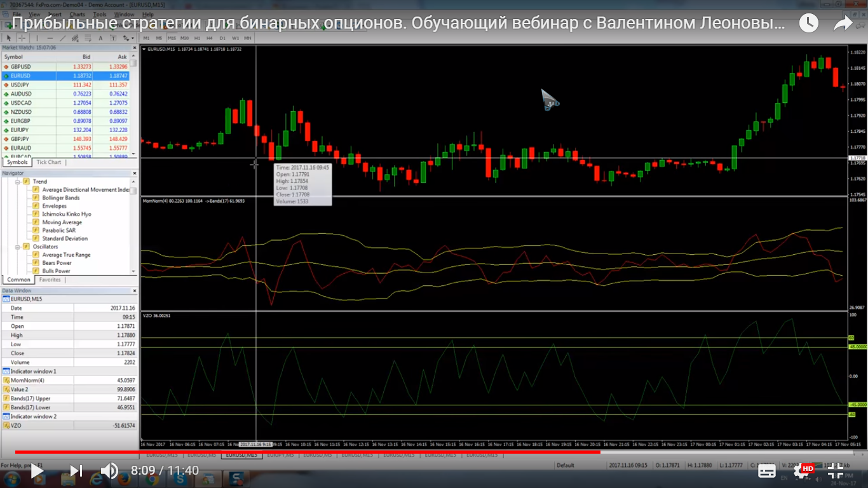Viewport: 868px width, 488px height.
Task: Close the Data Window panel
Action: pyautogui.click(x=134, y=290)
